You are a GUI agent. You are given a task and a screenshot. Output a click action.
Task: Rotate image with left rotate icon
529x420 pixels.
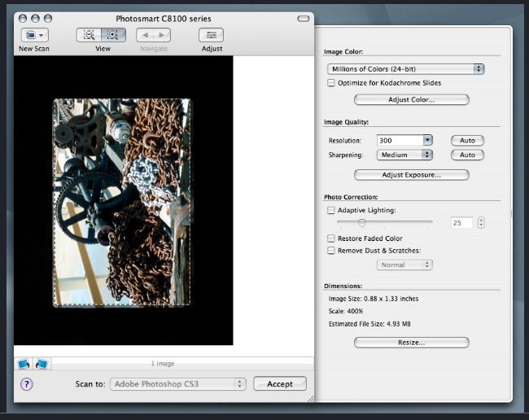[x=23, y=363]
